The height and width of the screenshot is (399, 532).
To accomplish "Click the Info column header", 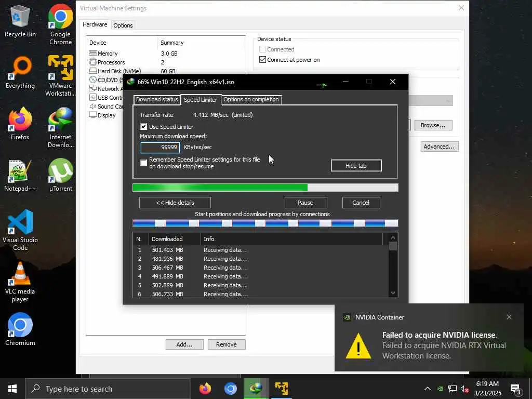I will pyautogui.click(x=292, y=239).
